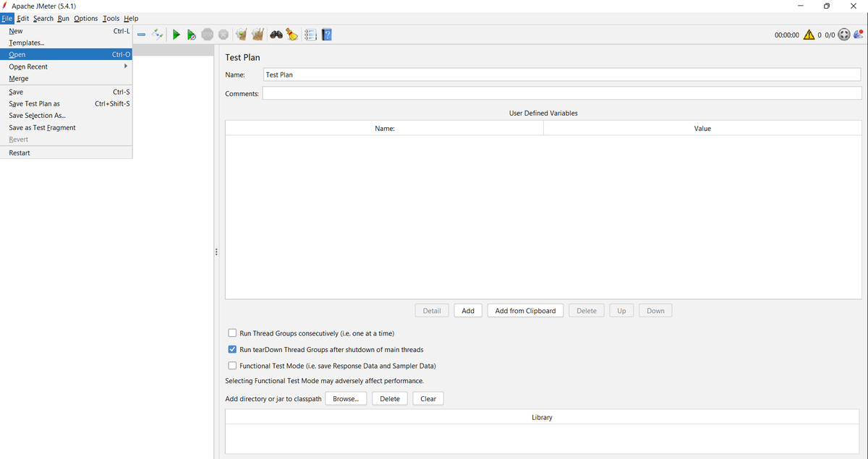Open the Tools menu

pyautogui.click(x=111, y=18)
